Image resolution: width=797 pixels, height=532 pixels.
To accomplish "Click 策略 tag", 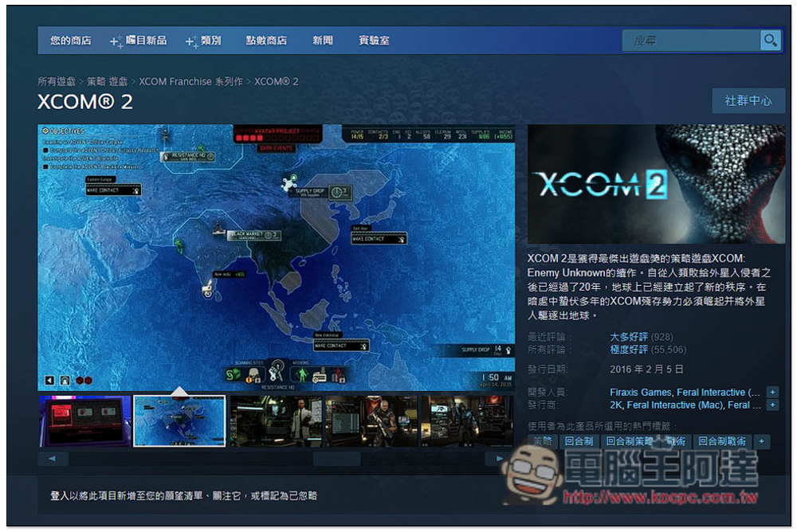I will [x=542, y=441].
